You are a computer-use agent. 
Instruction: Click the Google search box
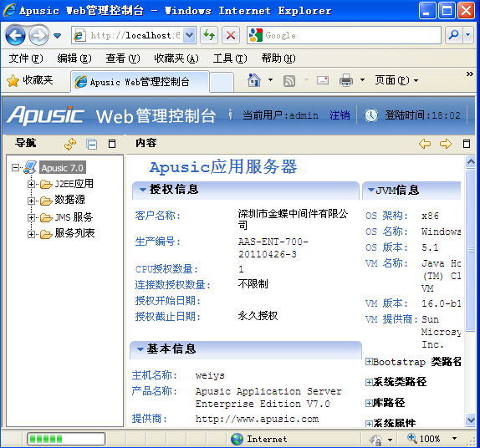click(344, 35)
